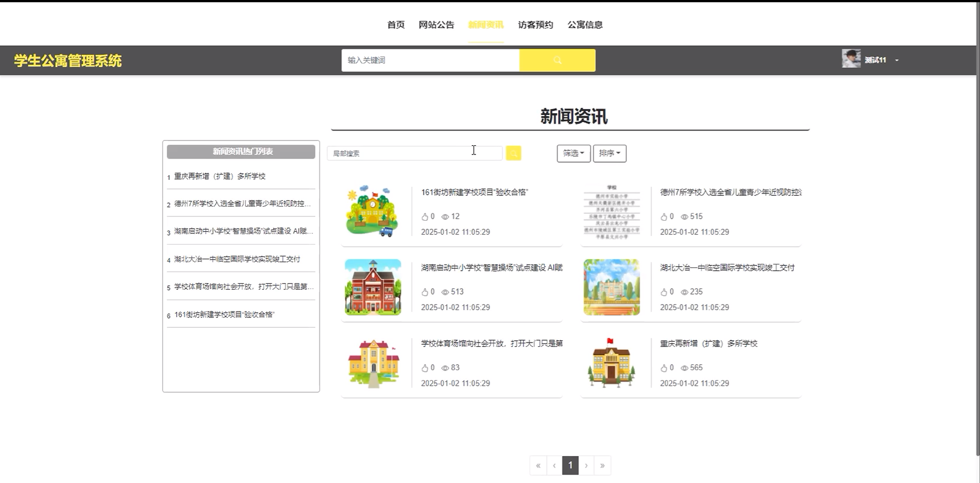Expand the 测试11 user menu arrow
The image size is (980, 483).
point(897,60)
